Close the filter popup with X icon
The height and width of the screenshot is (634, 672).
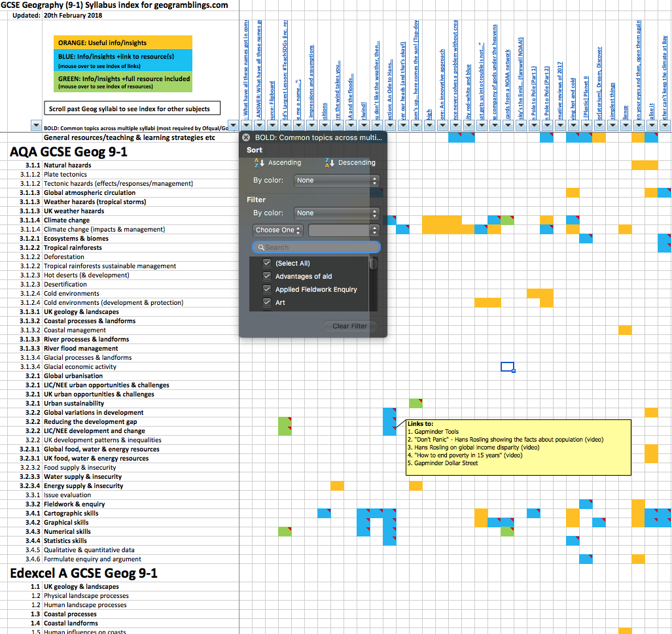tap(246, 138)
